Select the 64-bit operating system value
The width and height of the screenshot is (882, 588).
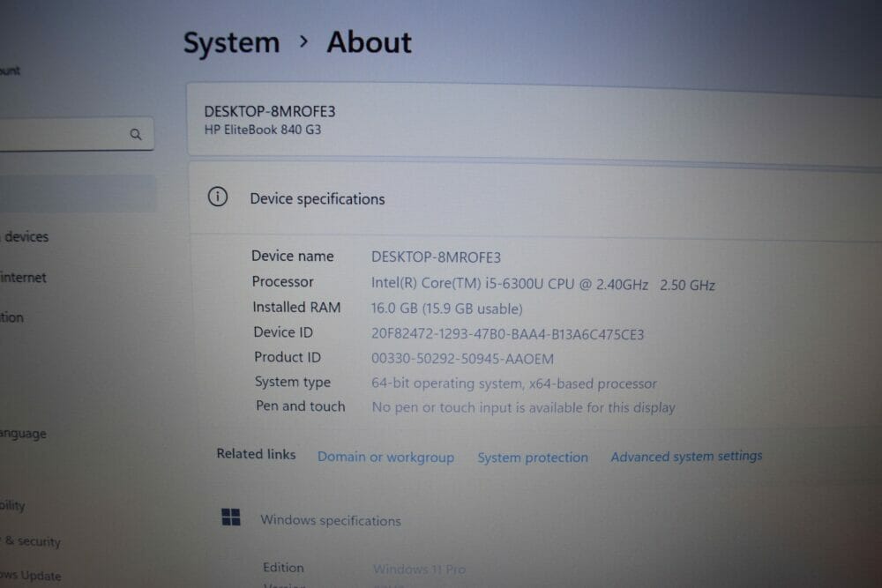[514, 383]
